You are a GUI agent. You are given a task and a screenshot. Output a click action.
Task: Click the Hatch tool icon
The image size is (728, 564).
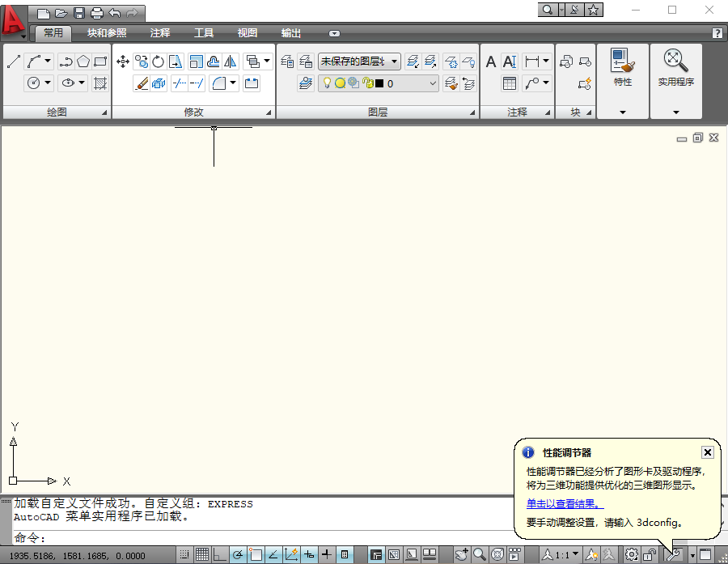[100, 83]
